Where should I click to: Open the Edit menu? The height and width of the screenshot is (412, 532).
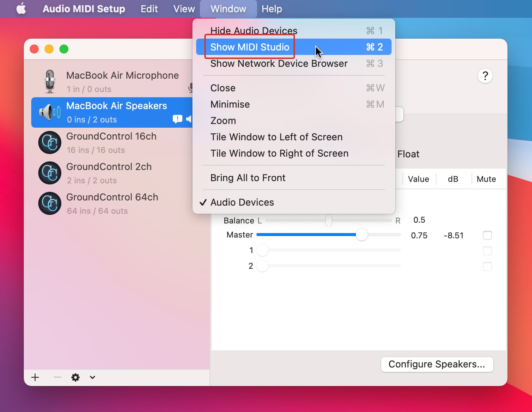(x=149, y=9)
